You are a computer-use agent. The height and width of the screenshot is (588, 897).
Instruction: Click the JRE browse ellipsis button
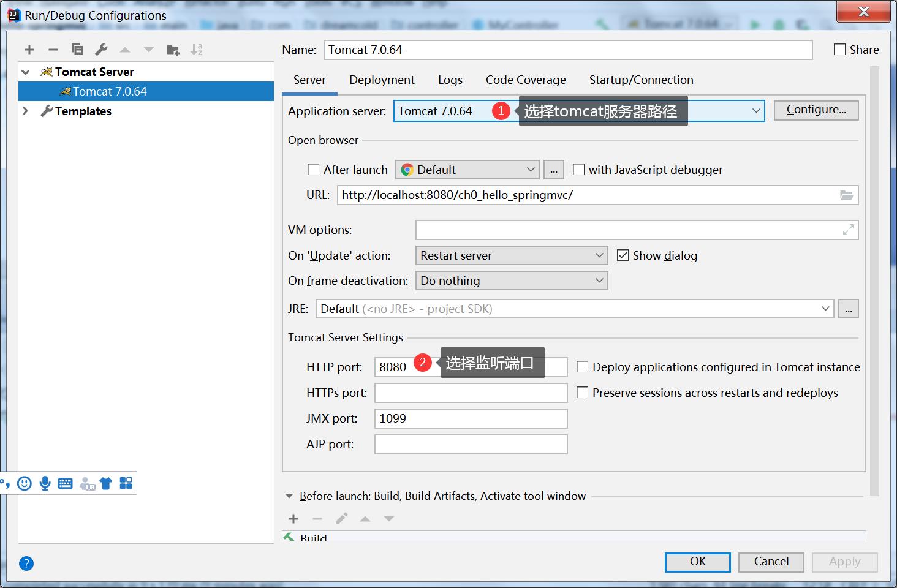pyautogui.click(x=849, y=309)
